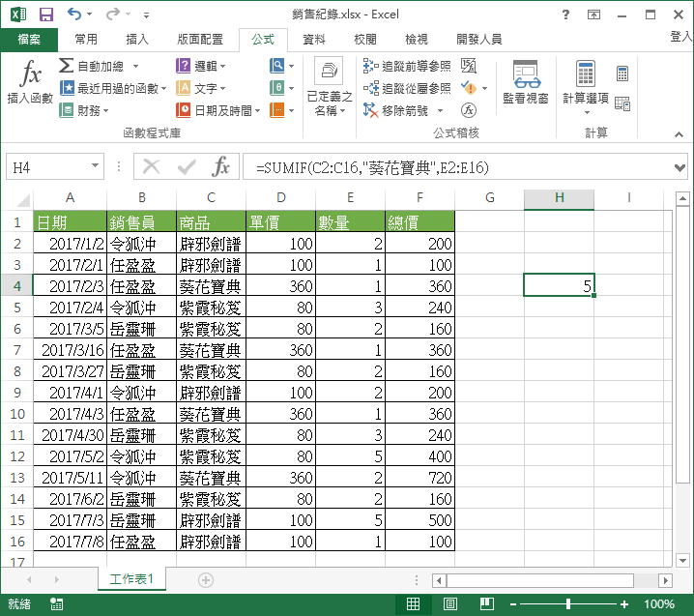The image size is (694, 616).
Task: Switch to the Review (校閱) tab
Action: pyautogui.click(x=365, y=40)
